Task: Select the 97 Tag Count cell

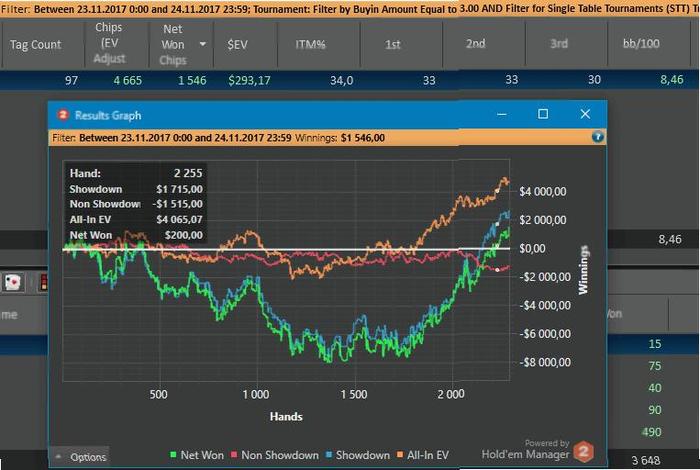Action: pos(71,80)
